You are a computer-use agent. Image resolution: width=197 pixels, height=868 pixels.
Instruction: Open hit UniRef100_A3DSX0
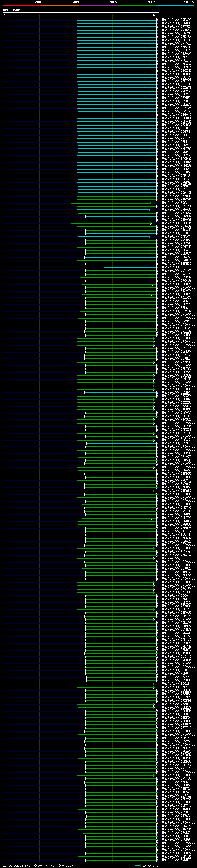pos(176,64)
